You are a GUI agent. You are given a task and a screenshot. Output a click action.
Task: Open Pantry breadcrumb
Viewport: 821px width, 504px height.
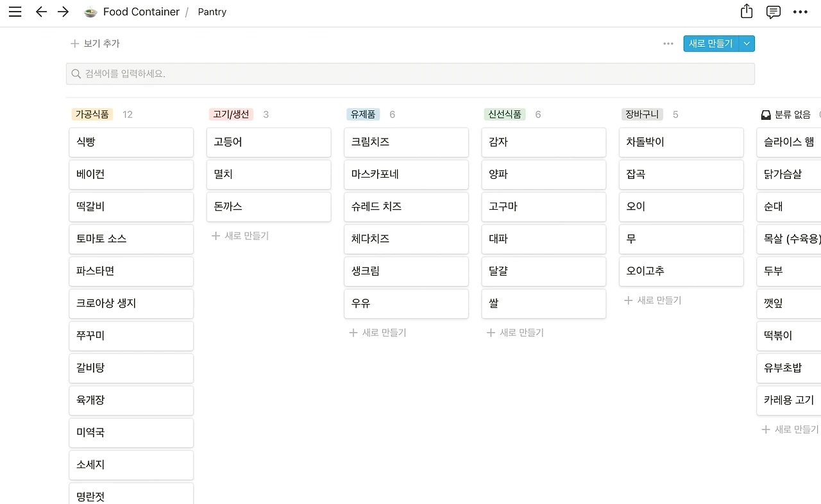coord(212,12)
